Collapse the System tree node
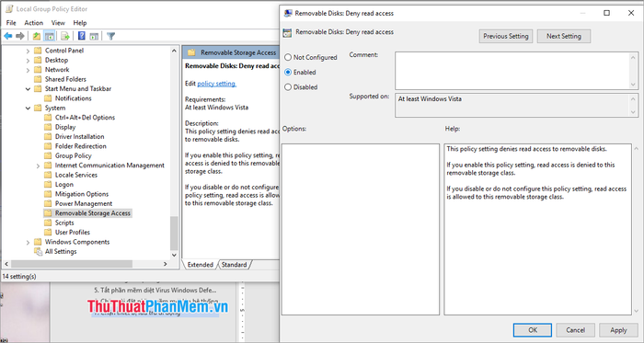 pyautogui.click(x=28, y=108)
